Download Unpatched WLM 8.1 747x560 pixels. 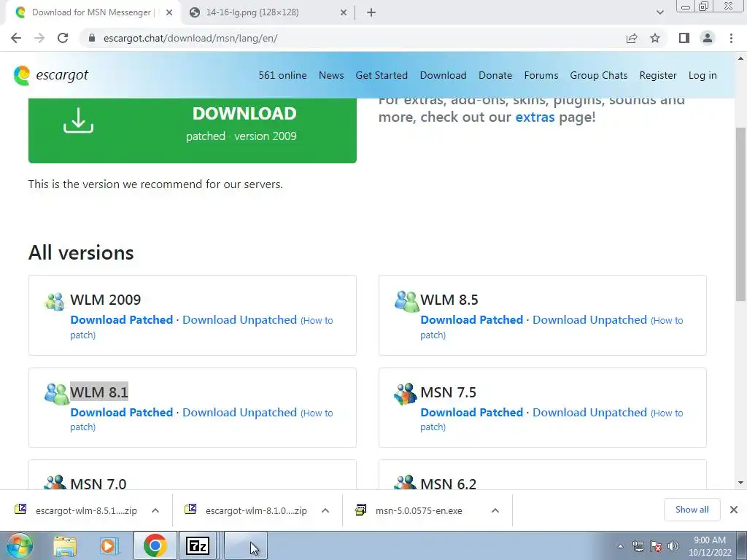point(239,413)
